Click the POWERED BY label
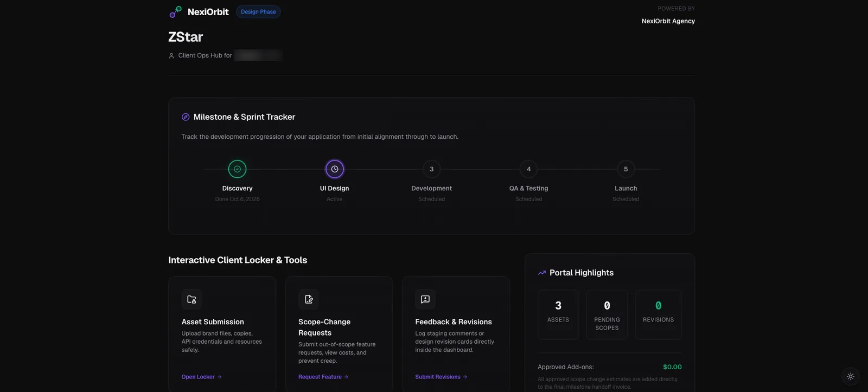 coord(676,9)
